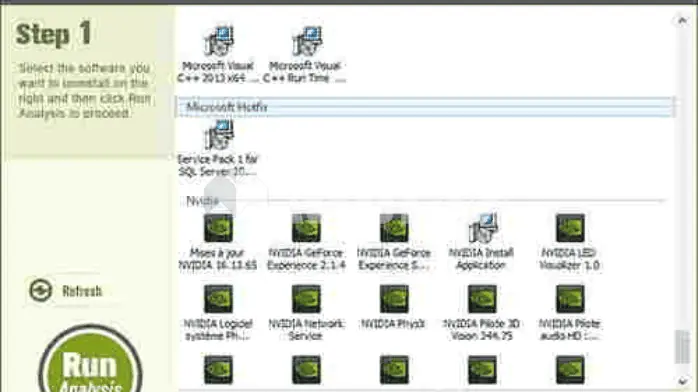Viewport: 698px width, 392px height.
Task: Select the Microsoft Hotfix group header
Action: (425, 107)
